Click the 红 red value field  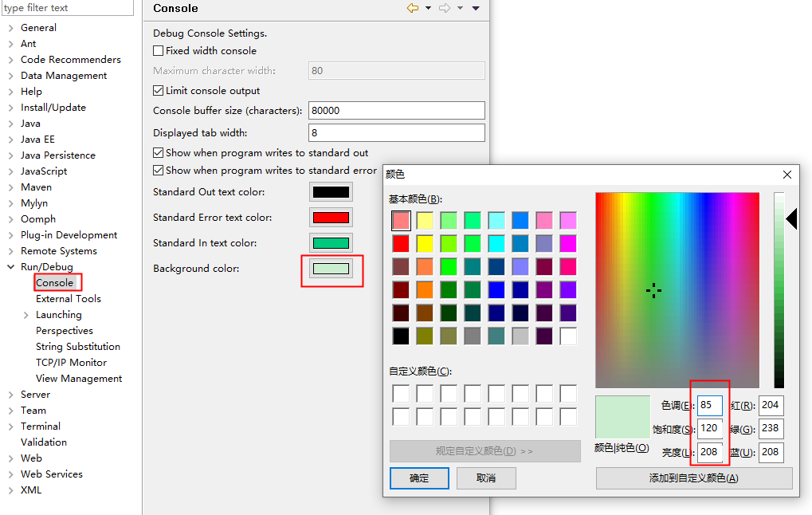(771, 405)
